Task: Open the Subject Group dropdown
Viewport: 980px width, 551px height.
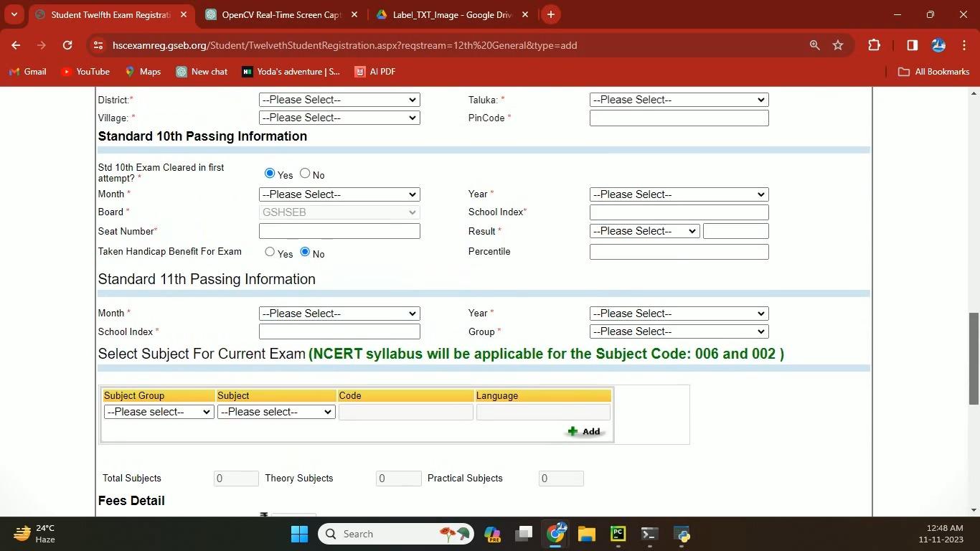Action: tap(159, 412)
